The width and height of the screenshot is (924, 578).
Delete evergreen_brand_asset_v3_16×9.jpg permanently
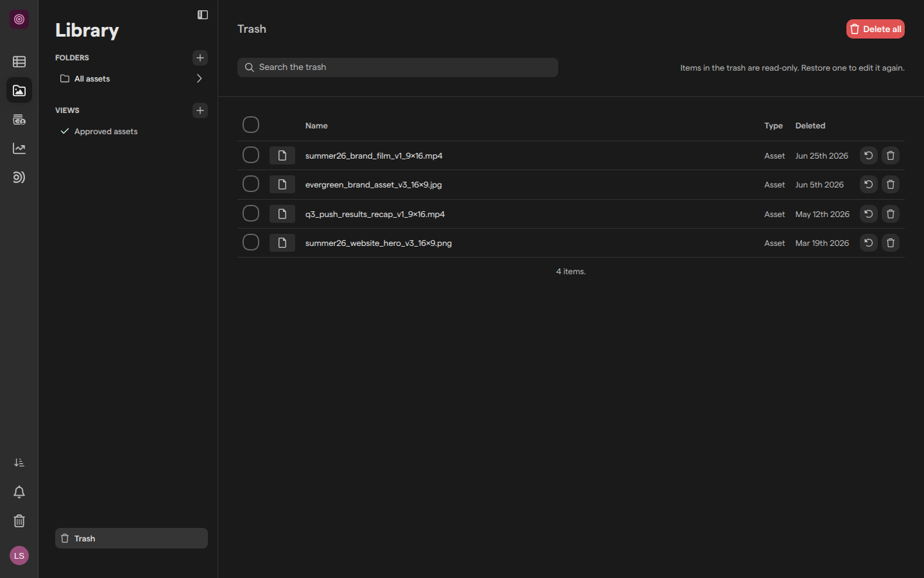[x=891, y=184]
